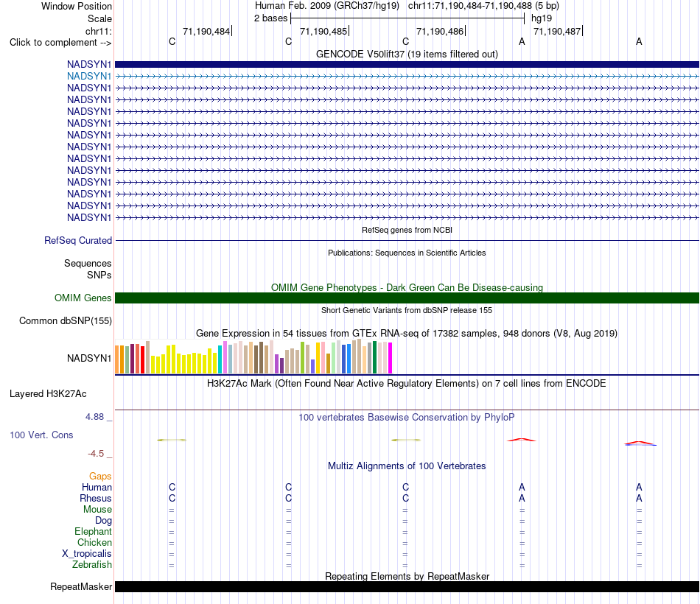This screenshot has height=604, width=700.
Task: Click the RepeatMasker side label
Action: [81, 586]
